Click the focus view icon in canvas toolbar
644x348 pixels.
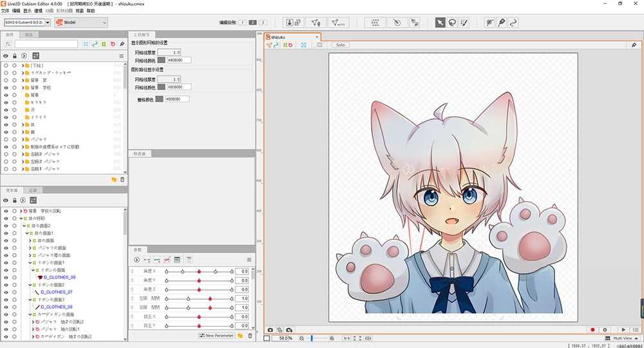click(303, 44)
